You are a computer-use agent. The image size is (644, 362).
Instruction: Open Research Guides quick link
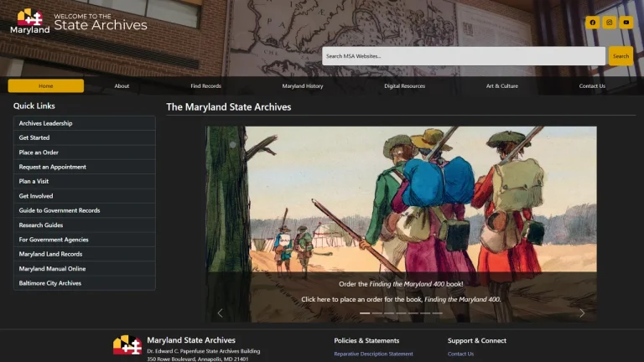click(84, 225)
